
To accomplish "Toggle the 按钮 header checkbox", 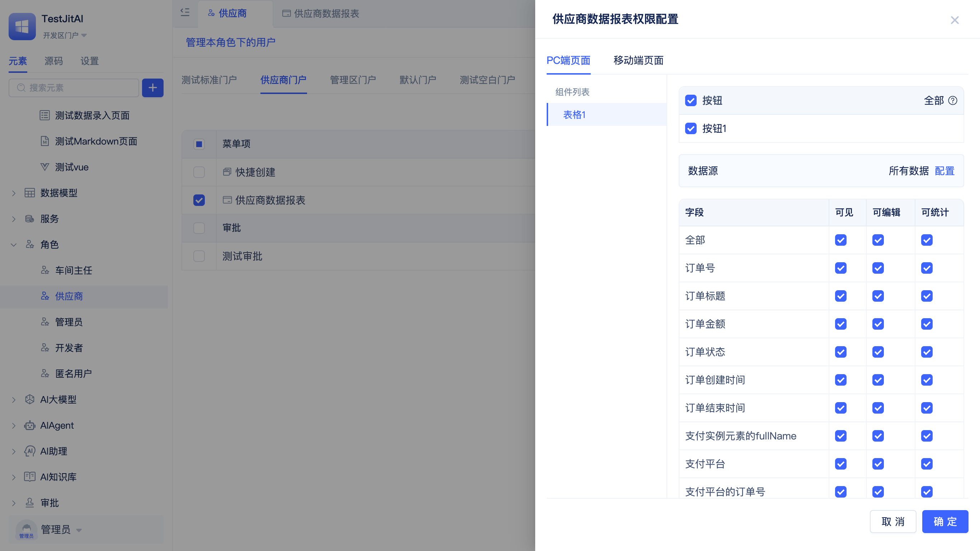I will click(x=691, y=100).
